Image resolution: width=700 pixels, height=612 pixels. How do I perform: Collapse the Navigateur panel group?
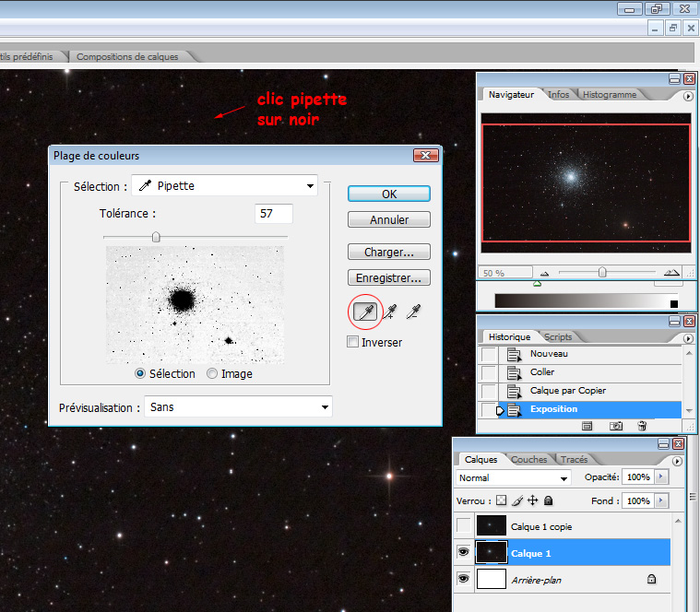coord(674,79)
